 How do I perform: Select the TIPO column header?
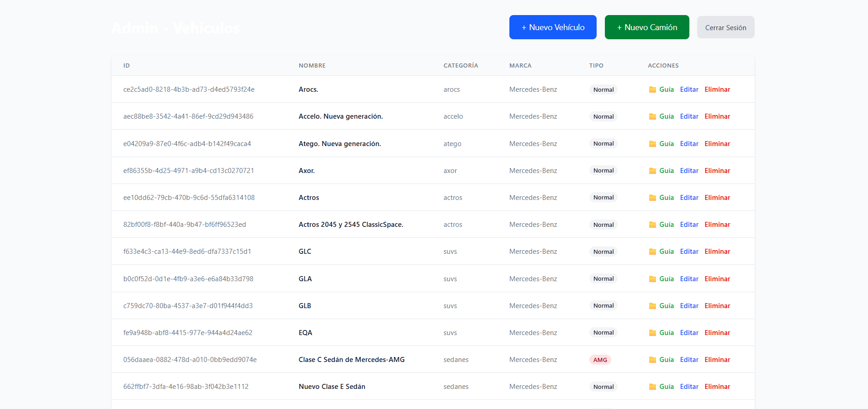point(596,66)
